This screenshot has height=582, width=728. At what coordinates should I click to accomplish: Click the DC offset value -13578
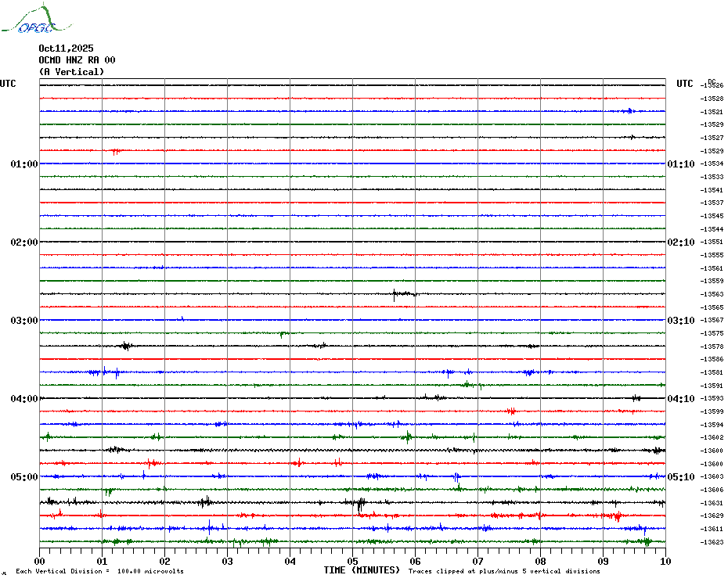pyautogui.click(x=712, y=347)
